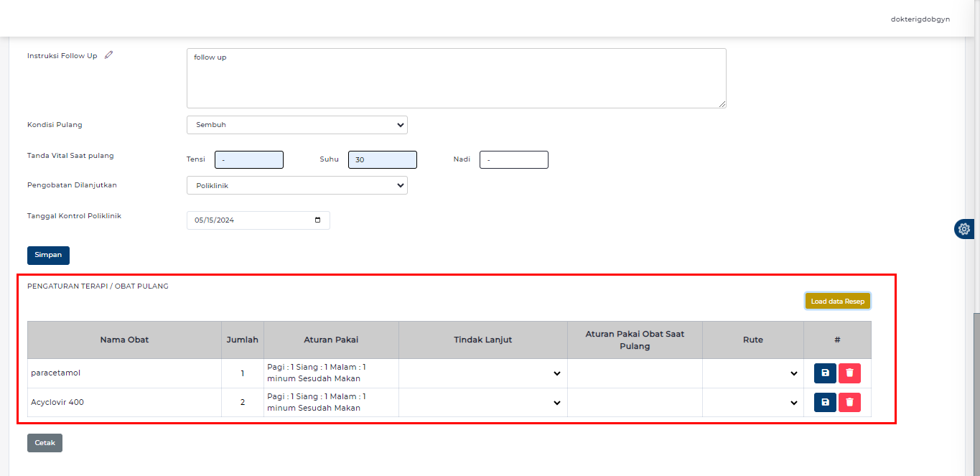Click the pencil icon beside Instruksi Follow Up
Image resolution: width=980 pixels, height=476 pixels.
(x=109, y=55)
